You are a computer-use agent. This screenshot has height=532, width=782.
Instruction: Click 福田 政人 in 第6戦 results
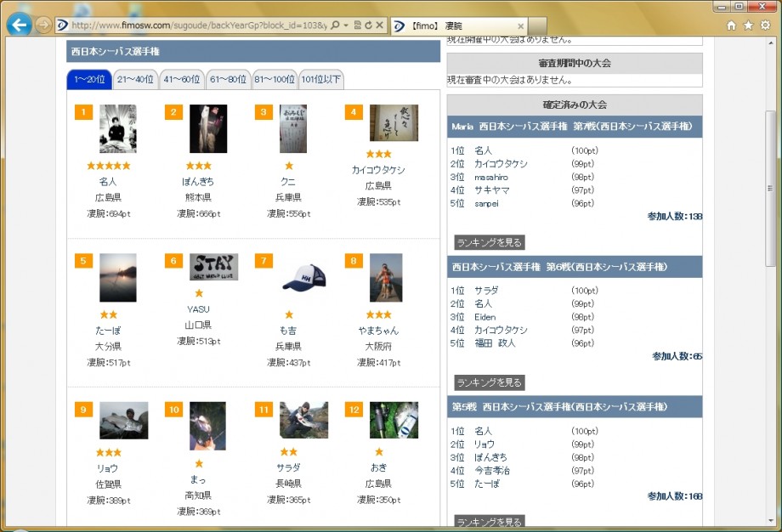tap(494, 343)
